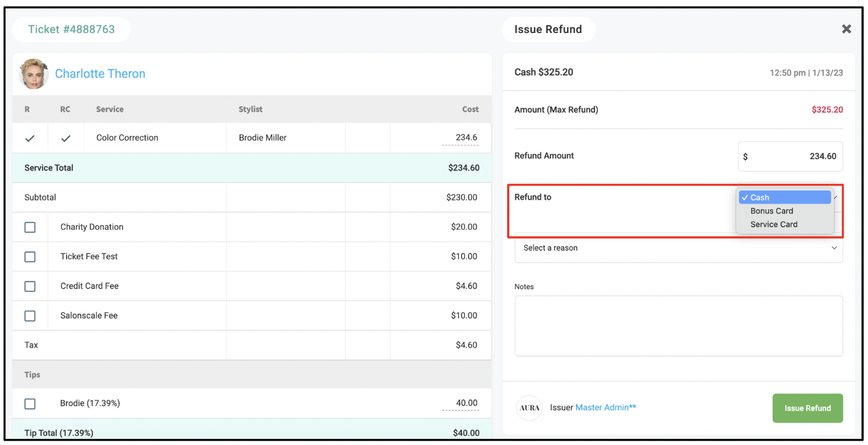
Task: Close the Issue Refund dialog
Action: pyautogui.click(x=846, y=29)
